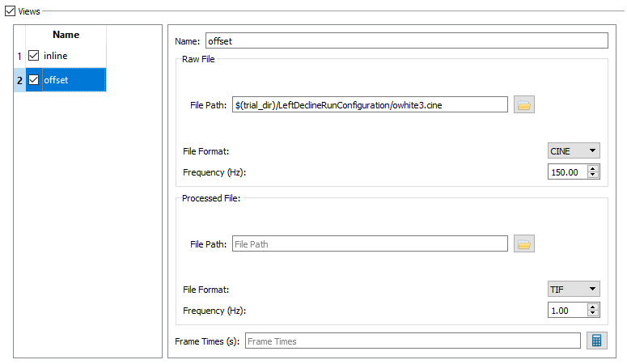Viewport: 627px width, 364px height.
Task: Increase the processed file frequency value
Action: pos(593,307)
